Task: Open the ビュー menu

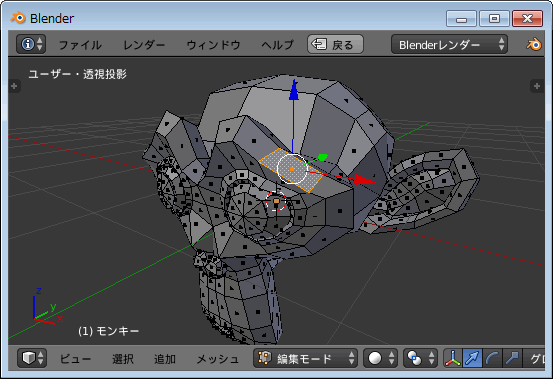Action: coord(75,359)
